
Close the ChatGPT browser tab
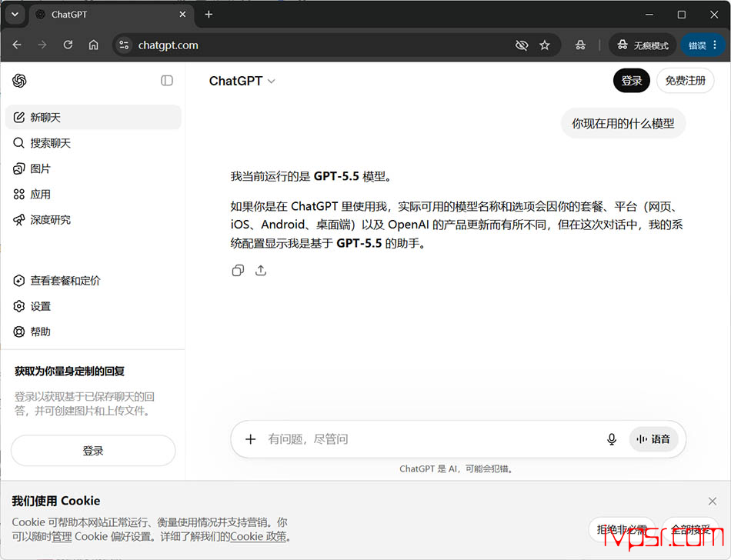pyautogui.click(x=182, y=15)
